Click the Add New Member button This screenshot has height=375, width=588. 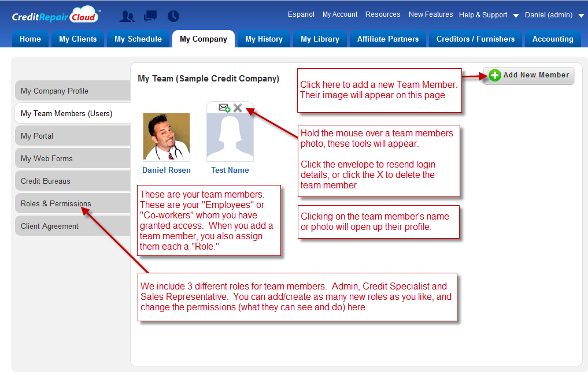[x=529, y=75]
